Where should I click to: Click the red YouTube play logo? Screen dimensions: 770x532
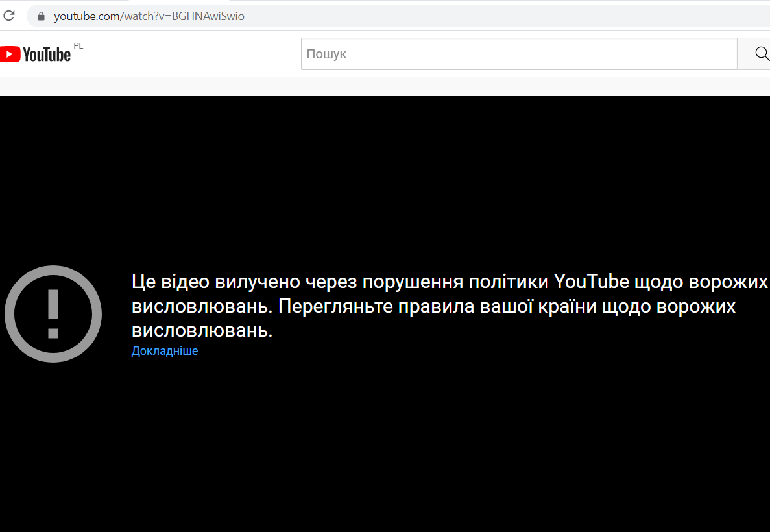(10, 54)
